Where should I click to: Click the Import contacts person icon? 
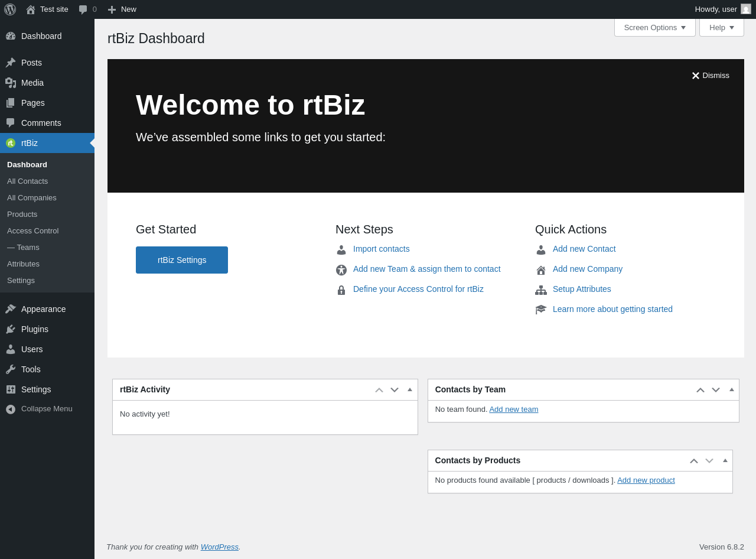click(x=341, y=250)
